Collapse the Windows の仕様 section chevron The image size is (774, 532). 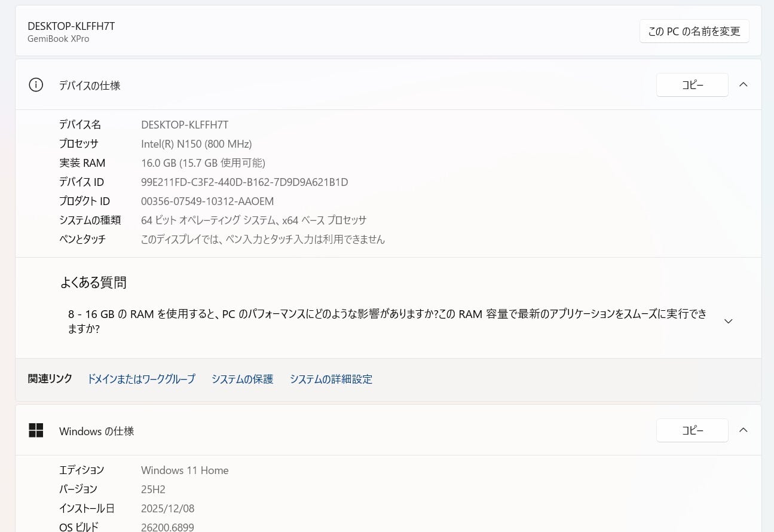744,430
